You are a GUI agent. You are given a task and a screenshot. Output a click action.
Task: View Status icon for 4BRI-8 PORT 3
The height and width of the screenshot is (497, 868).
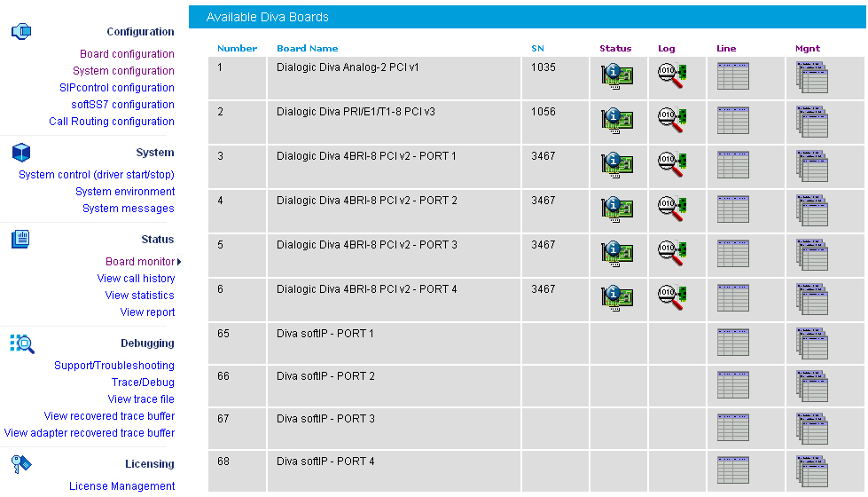point(616,255)
